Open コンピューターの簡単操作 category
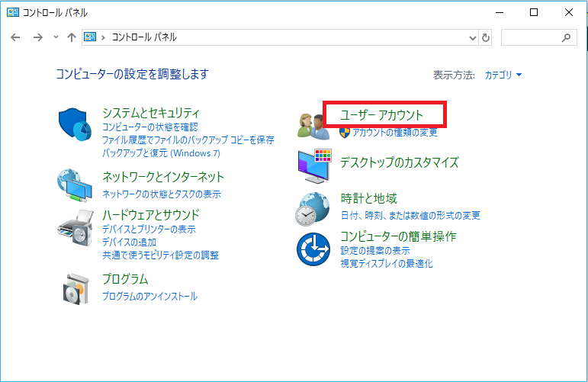This screenshot has width=588, height=382. click(398, 236)
